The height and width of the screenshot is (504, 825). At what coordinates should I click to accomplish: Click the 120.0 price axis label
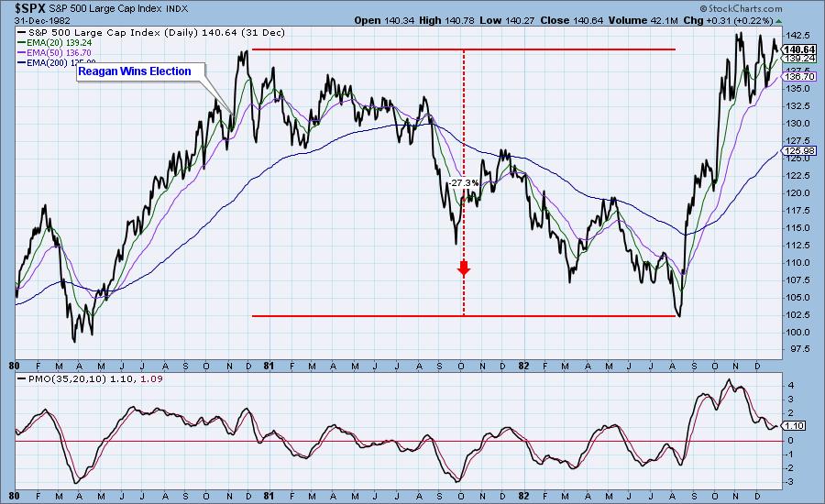point(797,193)
